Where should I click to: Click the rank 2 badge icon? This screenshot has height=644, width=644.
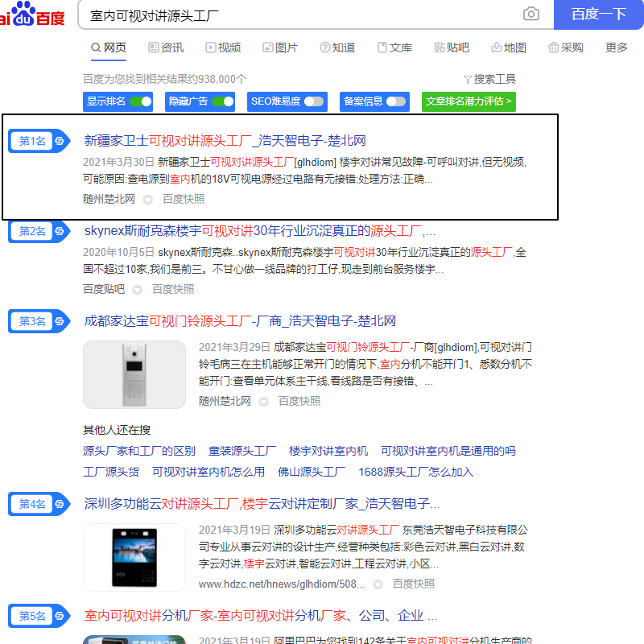click(39, 231)
